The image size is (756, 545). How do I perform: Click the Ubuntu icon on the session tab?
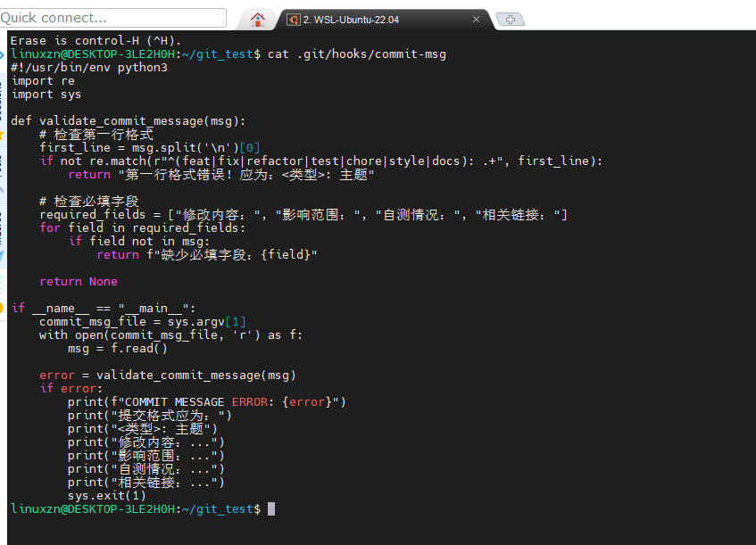pyautogui.click(x=293, y=20)
